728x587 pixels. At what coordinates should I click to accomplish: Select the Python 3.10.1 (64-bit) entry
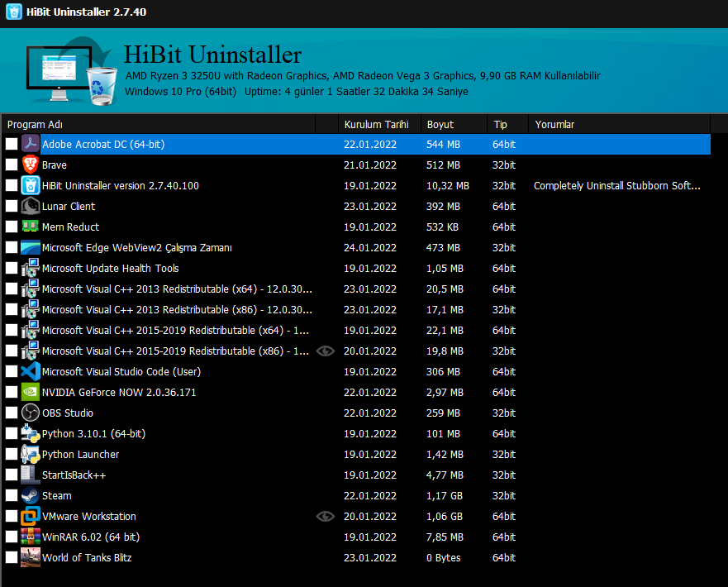(x=93, y=434)
